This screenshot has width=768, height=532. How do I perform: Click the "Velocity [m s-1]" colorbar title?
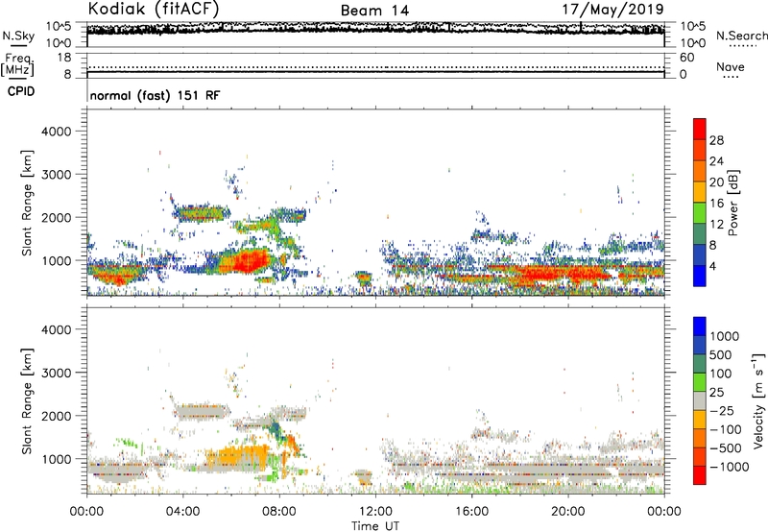(758, 401)
